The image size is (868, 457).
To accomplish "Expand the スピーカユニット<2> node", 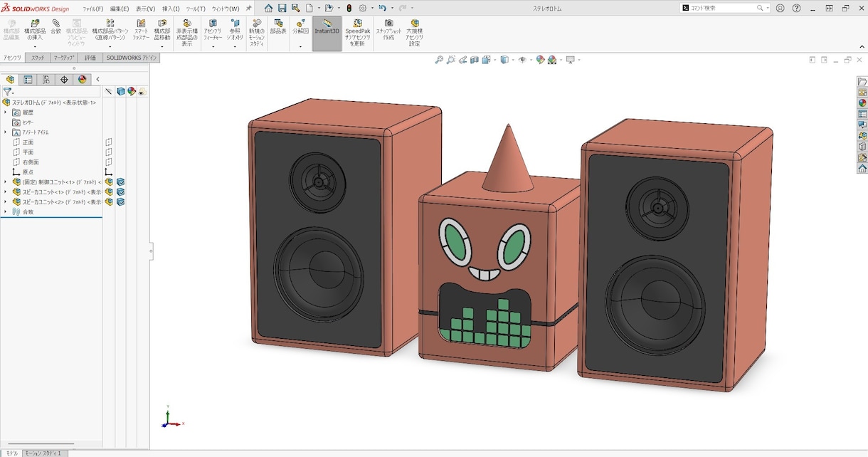I will 5,202.
